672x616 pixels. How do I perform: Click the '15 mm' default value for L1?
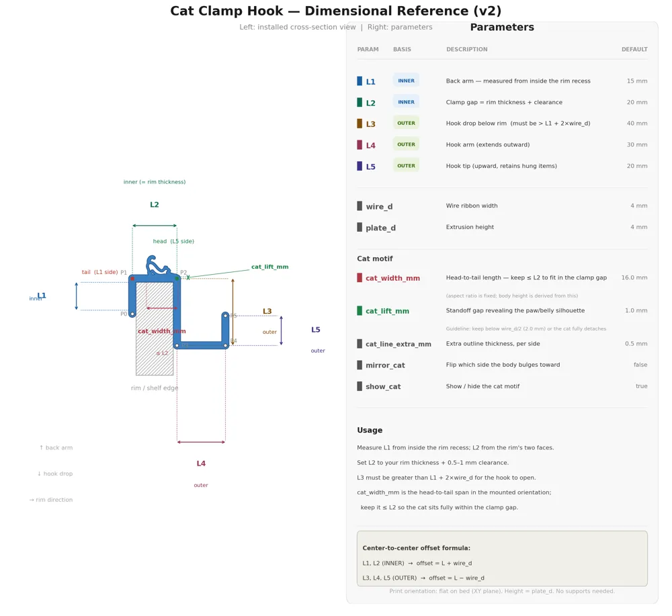pos(637,81)
